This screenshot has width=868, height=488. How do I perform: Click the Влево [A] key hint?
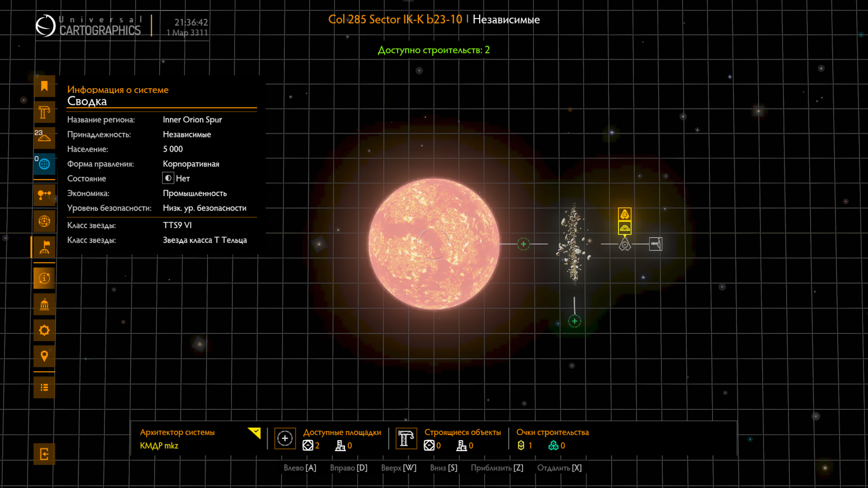tap(300, 468)
